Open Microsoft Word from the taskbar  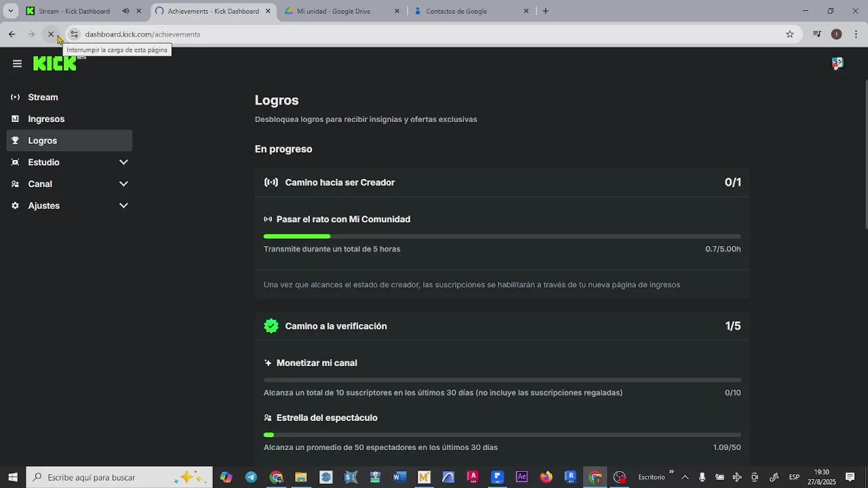(399, 477)
